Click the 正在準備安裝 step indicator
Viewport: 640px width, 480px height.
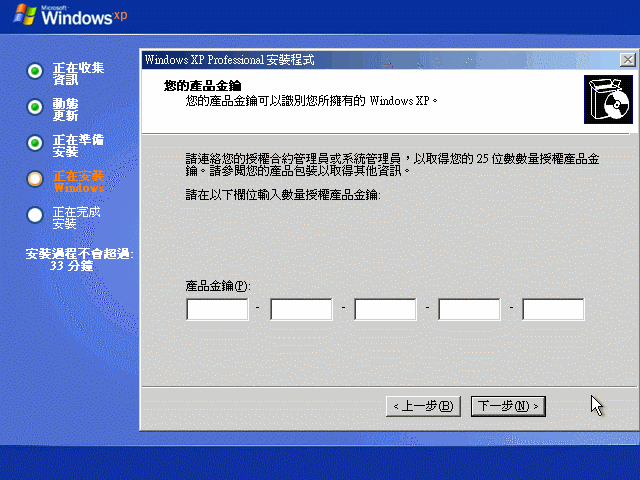[35, 143]
